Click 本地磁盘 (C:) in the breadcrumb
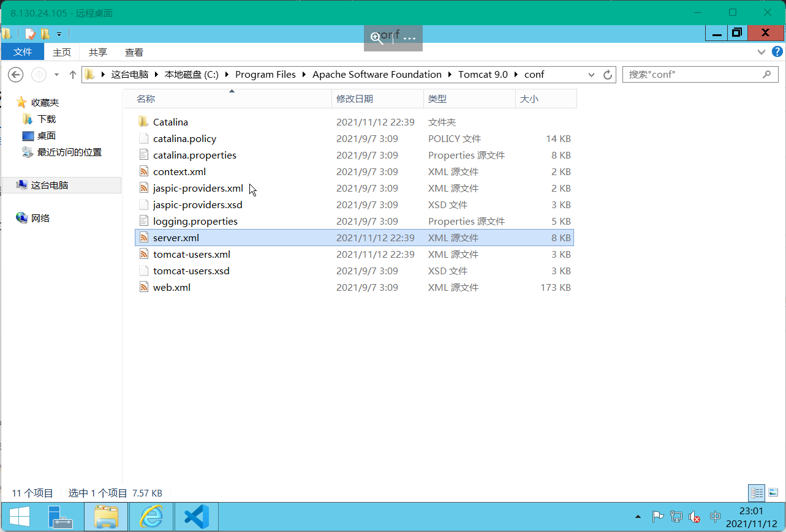Image resolution: width=786 pixels, height=532 pixels. coord(191,75)
